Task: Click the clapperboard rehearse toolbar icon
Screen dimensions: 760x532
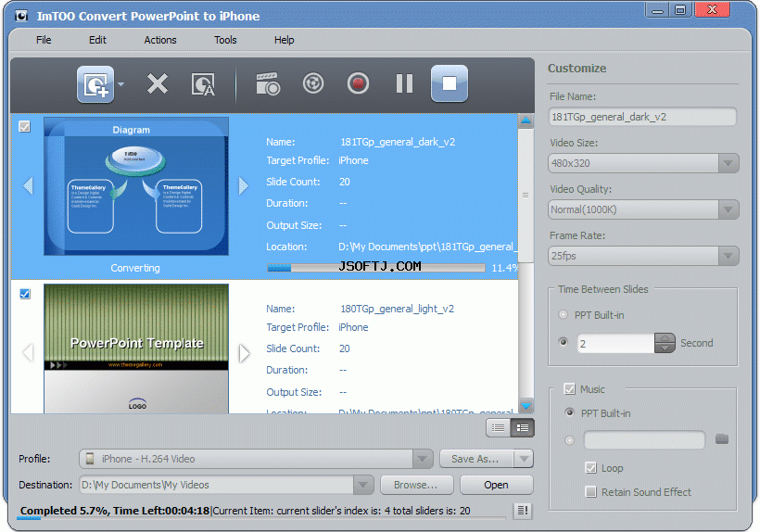Action: tap(268, 83)
